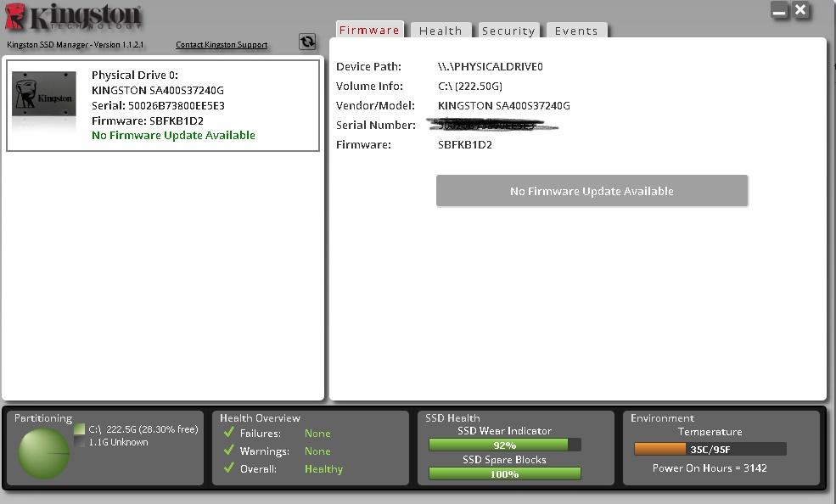Close the SSD Manager window
Viewport: 836px width, 504px height.
(801, 9)
